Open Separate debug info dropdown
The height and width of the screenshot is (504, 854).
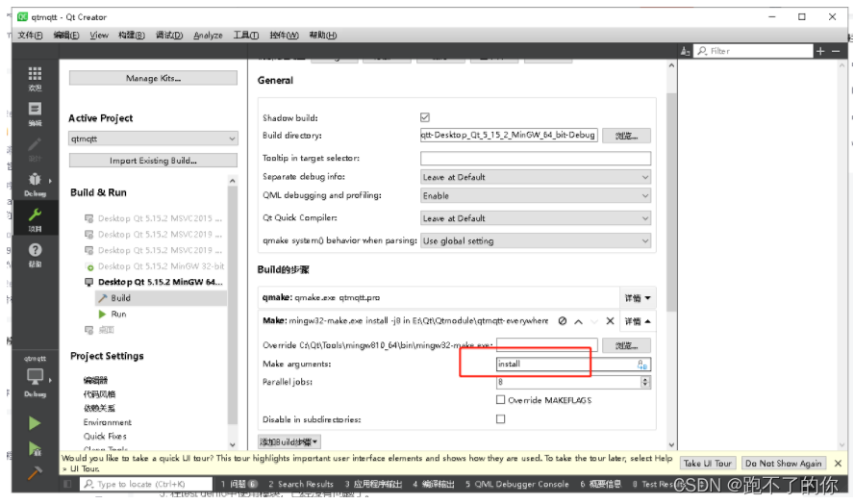[536, 177]
